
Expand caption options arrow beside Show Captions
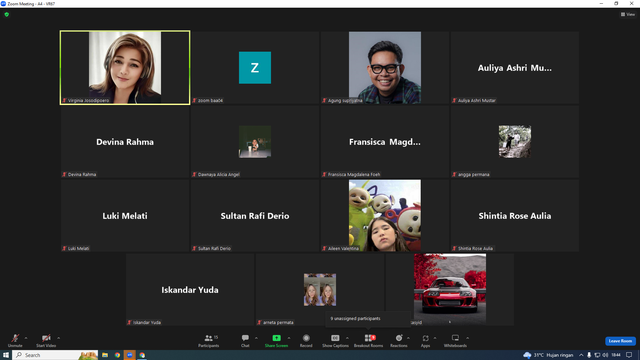(x=347, y=338)
